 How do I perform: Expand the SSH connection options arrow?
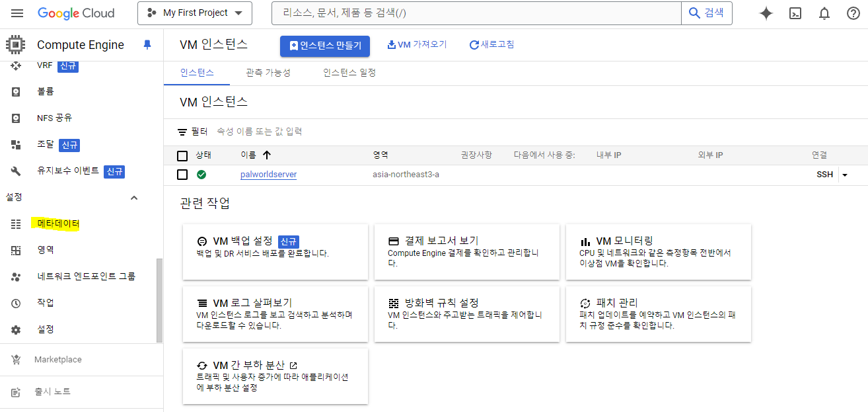tap(844, 175)
